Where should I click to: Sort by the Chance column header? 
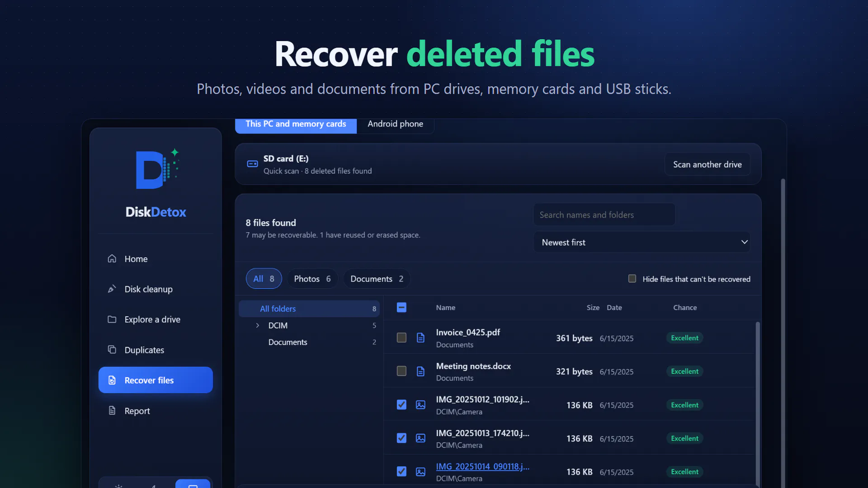pos(685,307)
